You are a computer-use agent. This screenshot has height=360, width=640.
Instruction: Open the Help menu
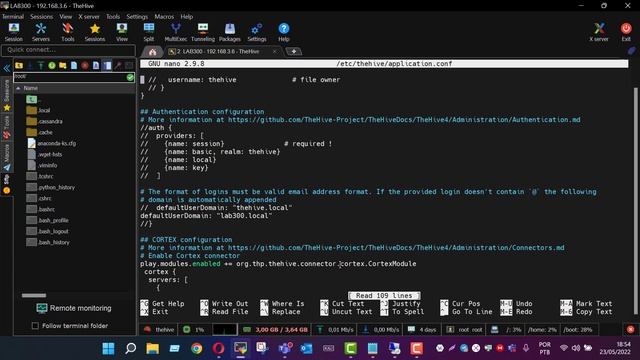[187, 17]
